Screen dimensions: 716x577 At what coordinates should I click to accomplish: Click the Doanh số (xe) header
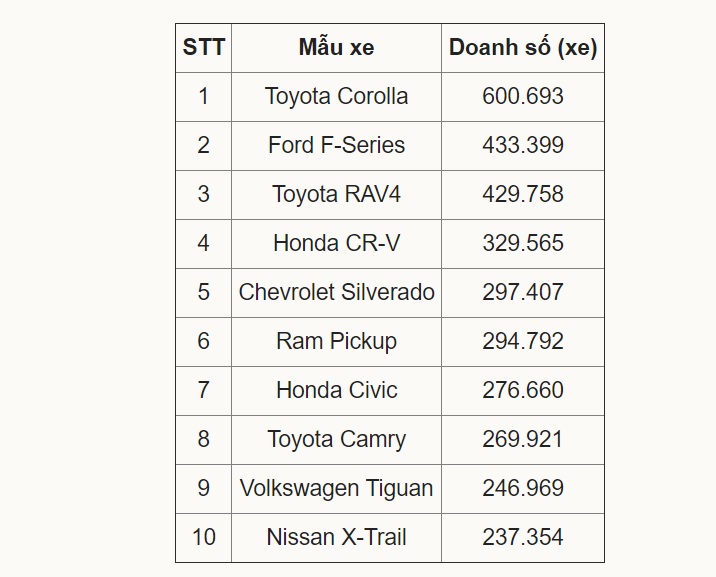[x=522, y=47]
